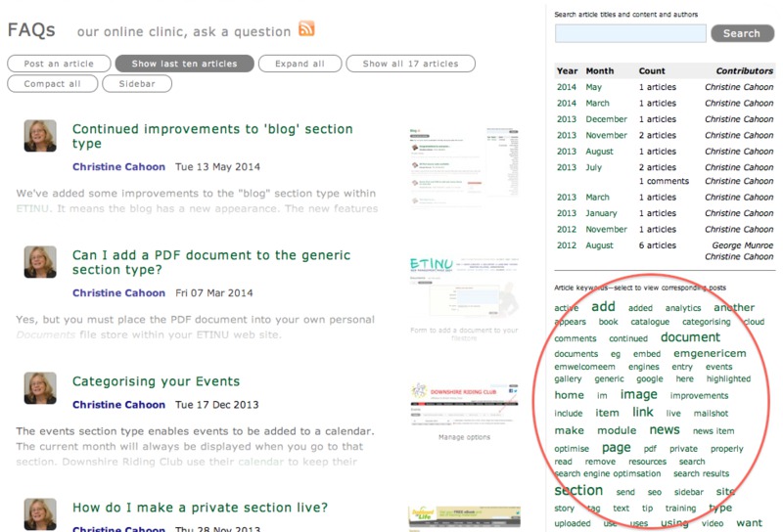Select the 'document' keyword tag
The width and height of the screenshot is (783, 532).
[x=689, y=337]
